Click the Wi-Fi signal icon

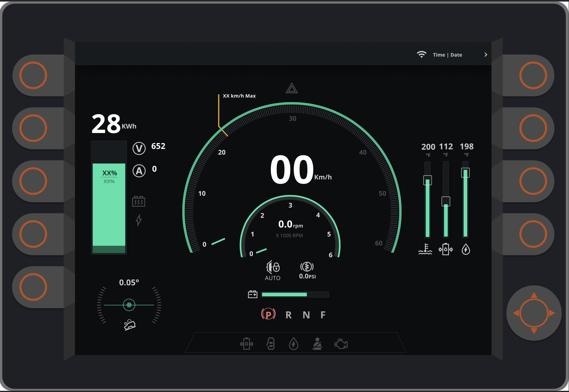pyautogui.click(x=422, y=54)
